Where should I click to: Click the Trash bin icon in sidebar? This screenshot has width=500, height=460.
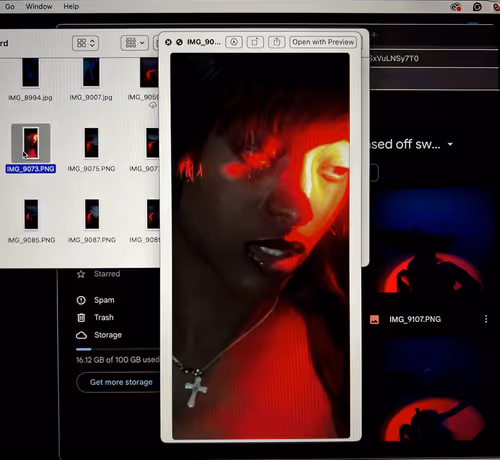click(x=81, y=317)
